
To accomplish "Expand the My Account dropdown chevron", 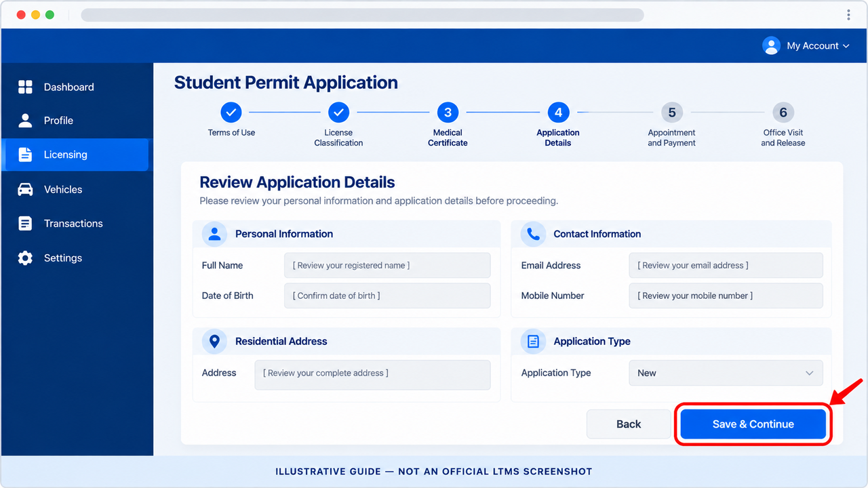I will pyautogui.click(x=846, y=46).
